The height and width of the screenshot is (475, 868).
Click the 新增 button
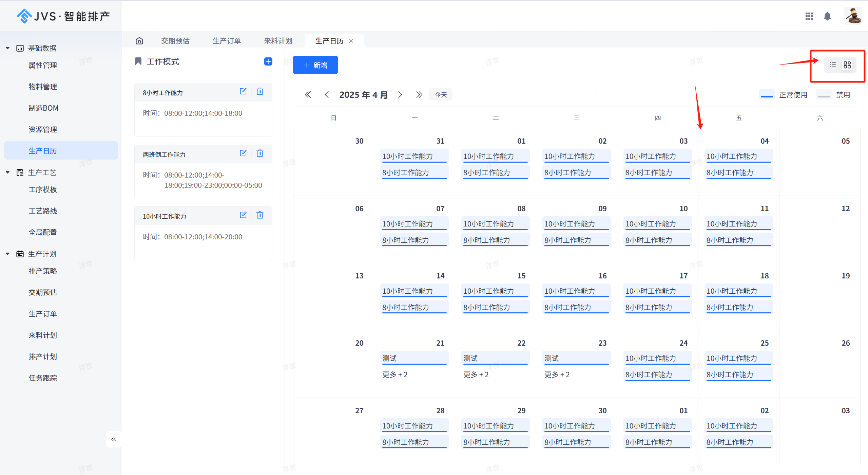pos(315,65)
